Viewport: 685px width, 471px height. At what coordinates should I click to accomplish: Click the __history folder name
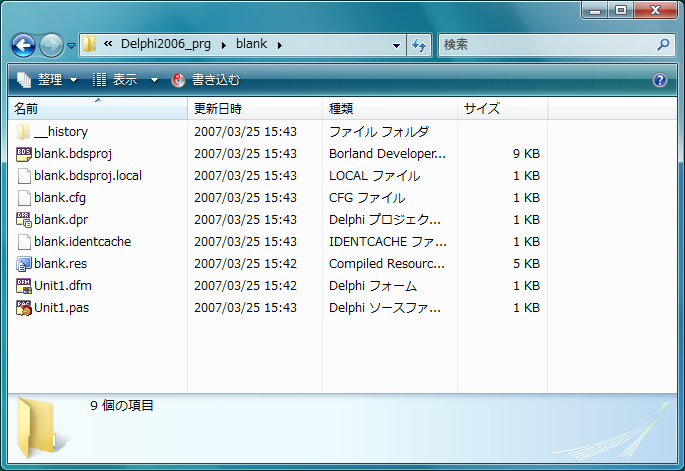point(61,132)
